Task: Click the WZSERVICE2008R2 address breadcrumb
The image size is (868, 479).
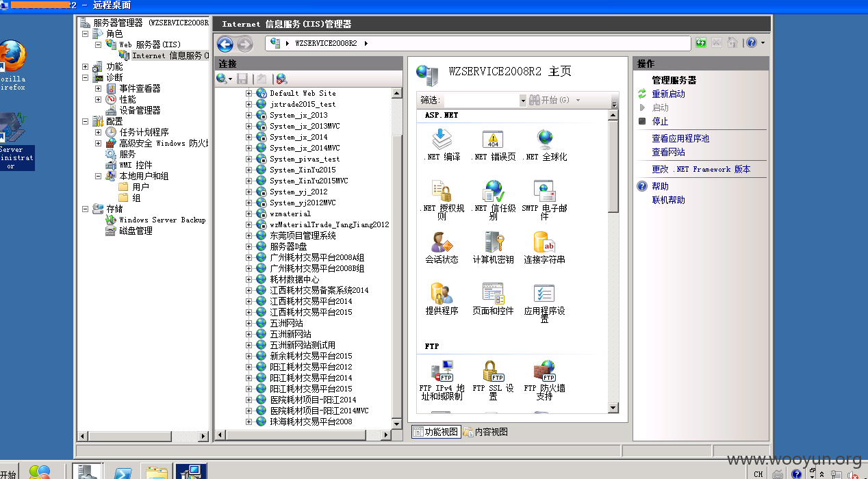Action: (x=326, y=43)
